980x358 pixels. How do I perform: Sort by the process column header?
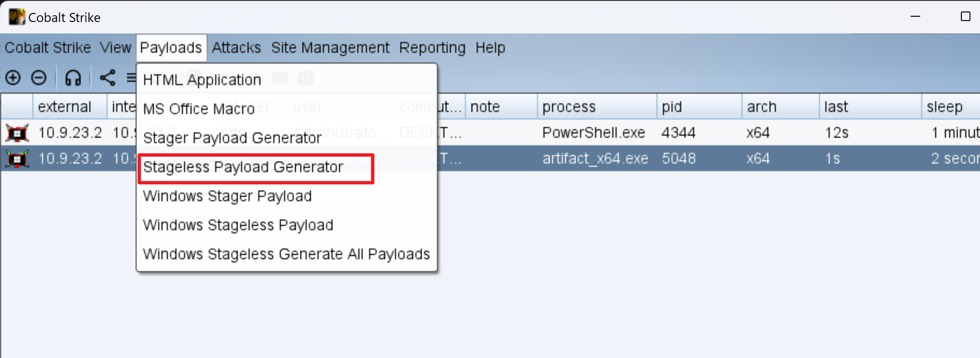tap(597, 107)
